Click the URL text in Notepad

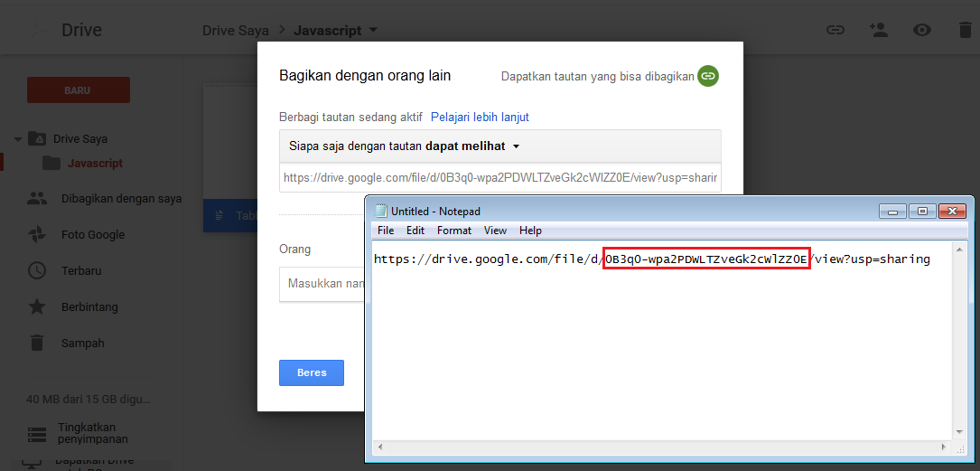(652, 259)
